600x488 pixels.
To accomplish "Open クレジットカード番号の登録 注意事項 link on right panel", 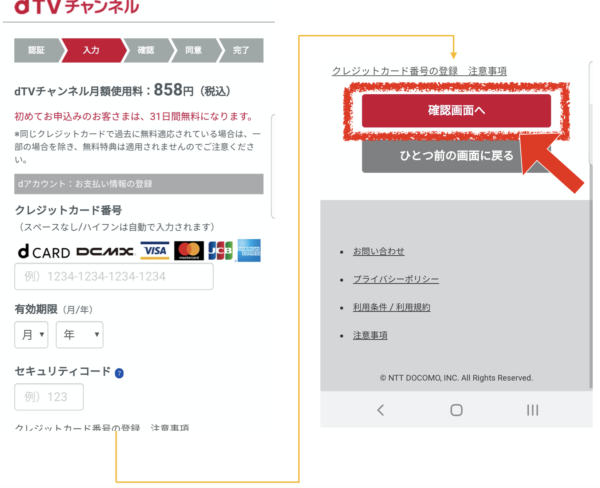I will click(419, 71).
